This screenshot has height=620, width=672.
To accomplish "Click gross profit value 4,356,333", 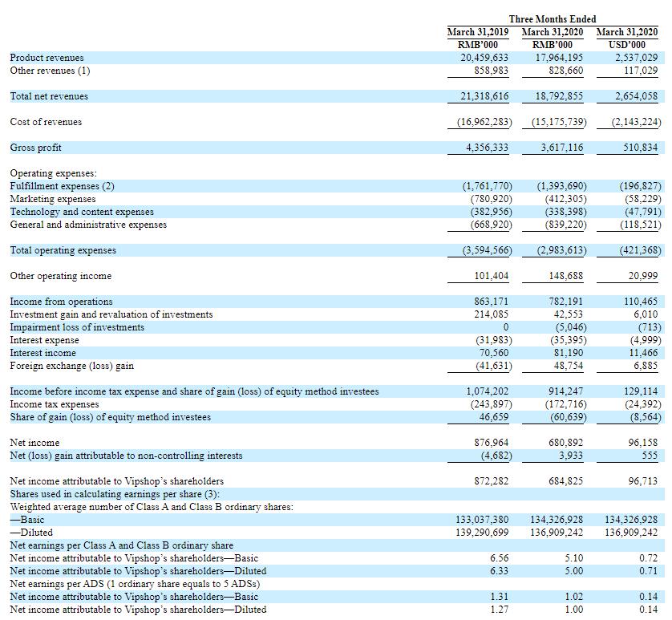I will (x=487, y=148).
